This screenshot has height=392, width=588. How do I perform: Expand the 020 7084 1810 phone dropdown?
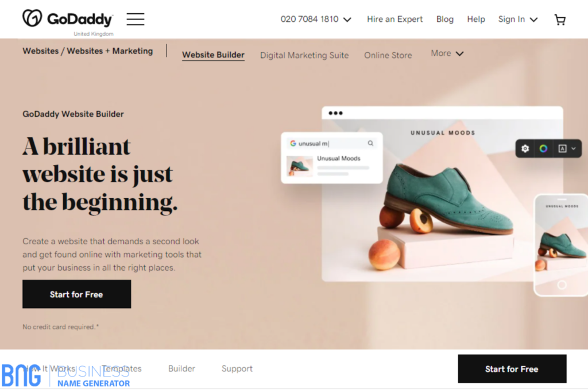[x=316, y=19]
